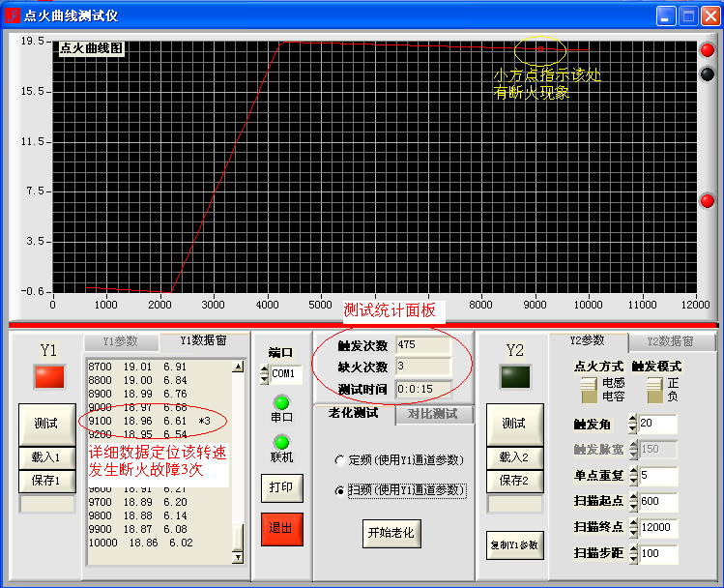Click the 复制Y1参数 button

point(515,545)
